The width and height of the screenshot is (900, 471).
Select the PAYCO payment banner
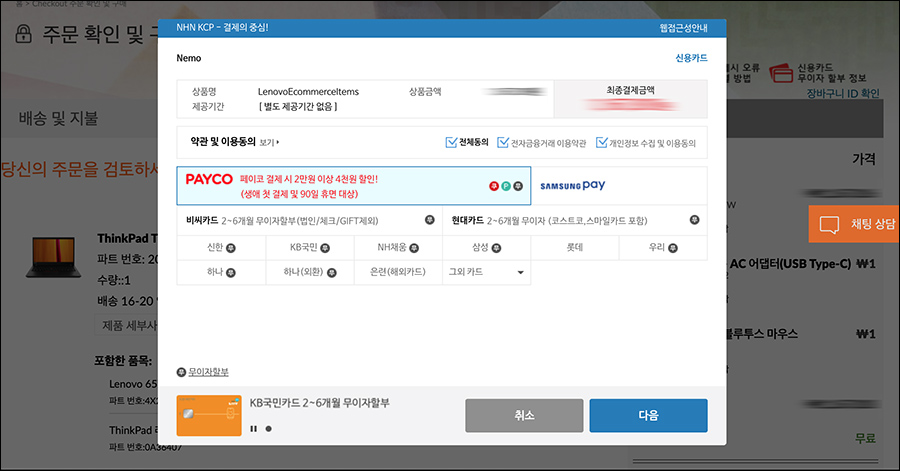354,186
